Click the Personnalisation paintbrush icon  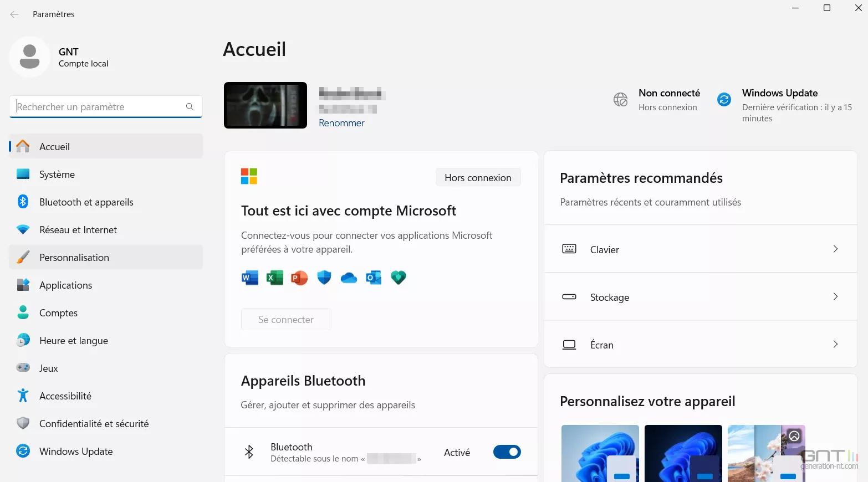click(23, 257)
